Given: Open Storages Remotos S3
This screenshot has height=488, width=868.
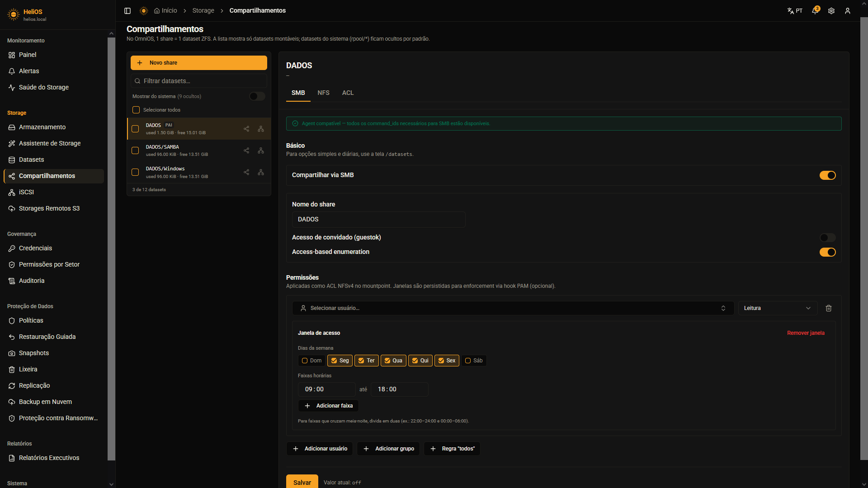Looking at the screenshot, I should [x=53, y=208].
